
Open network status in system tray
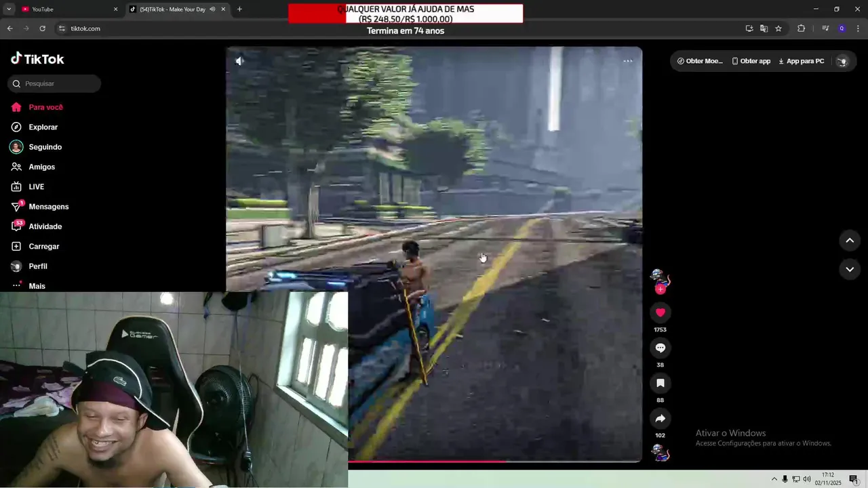coord(796,479)
